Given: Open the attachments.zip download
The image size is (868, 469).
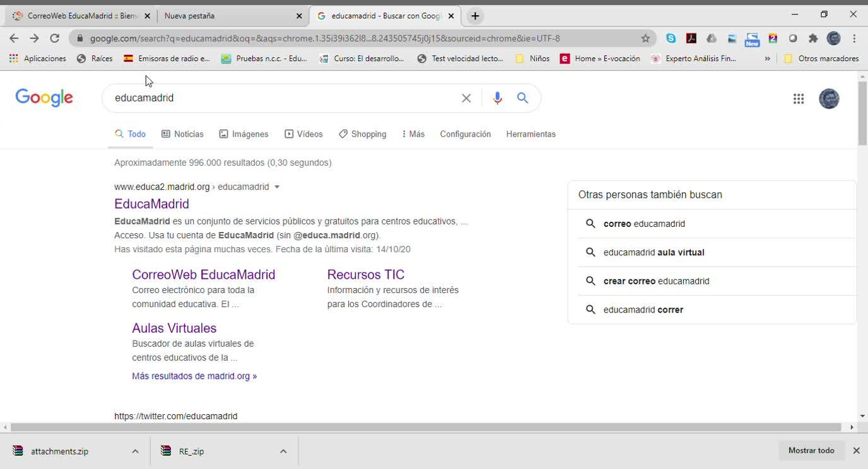Looking at the screenshot, I should tap(59, 451).
